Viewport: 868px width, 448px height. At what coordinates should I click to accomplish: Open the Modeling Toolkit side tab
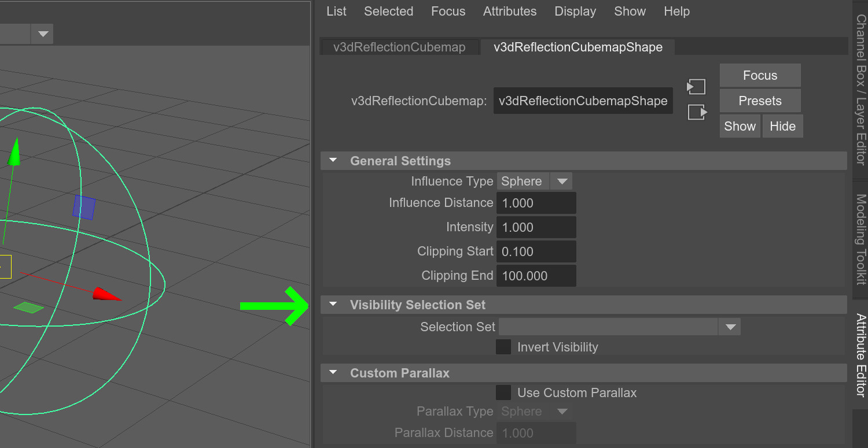[x=860, y=239]
